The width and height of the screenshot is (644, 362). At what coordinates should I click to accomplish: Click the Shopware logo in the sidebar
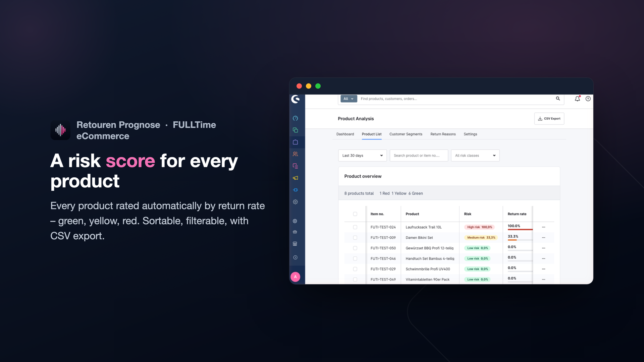click(x=296, y=99)
